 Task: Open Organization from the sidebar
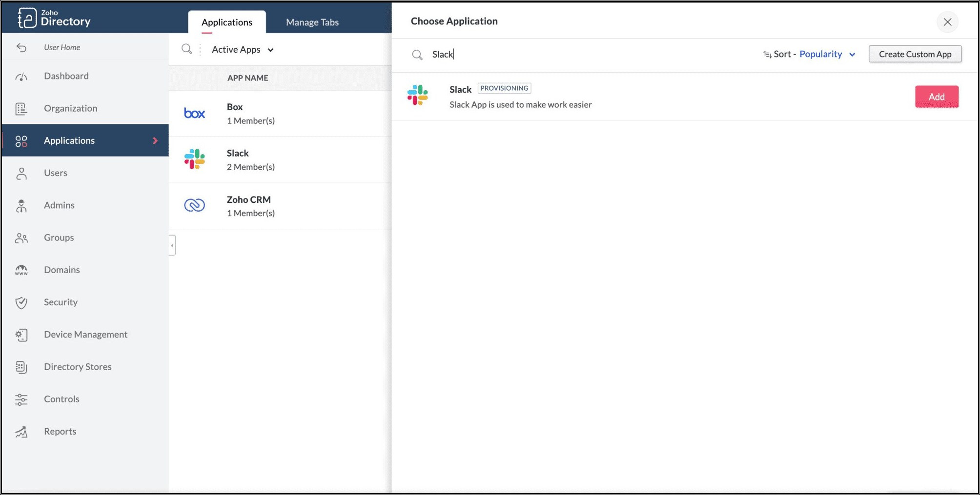(x=85, y=108)
